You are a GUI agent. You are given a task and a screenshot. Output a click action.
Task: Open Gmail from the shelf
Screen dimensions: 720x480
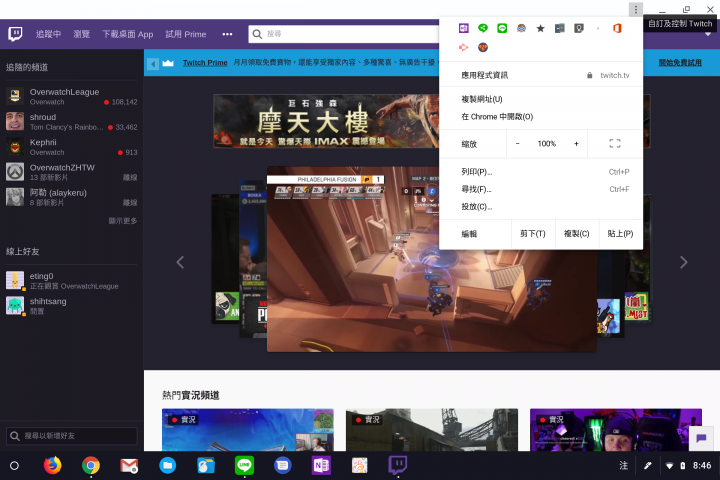(x=129, y=465)
